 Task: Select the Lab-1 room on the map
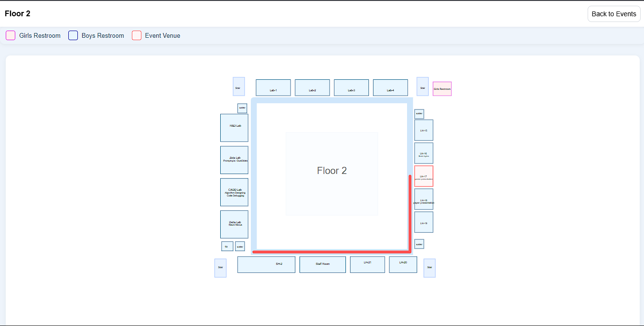click(x=273, y=87)
